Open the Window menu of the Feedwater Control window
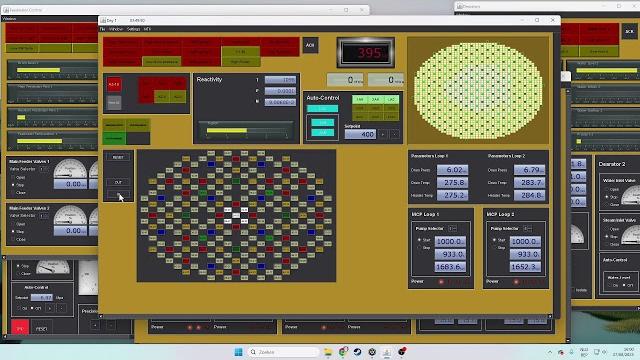Screen dimensions: 640x360 coord(9,18)
